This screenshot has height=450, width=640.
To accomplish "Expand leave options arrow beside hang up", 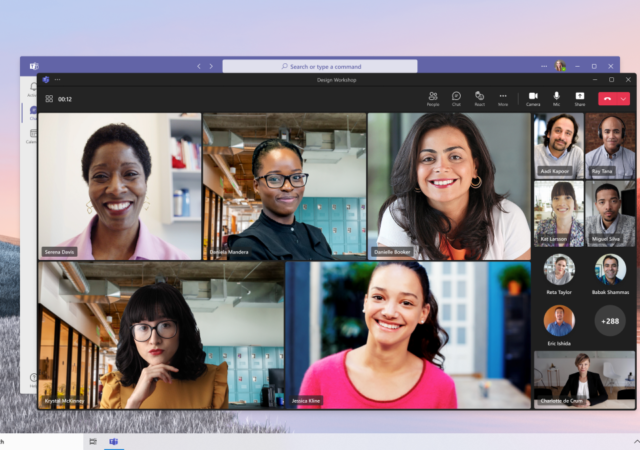I will coord(624,99).
